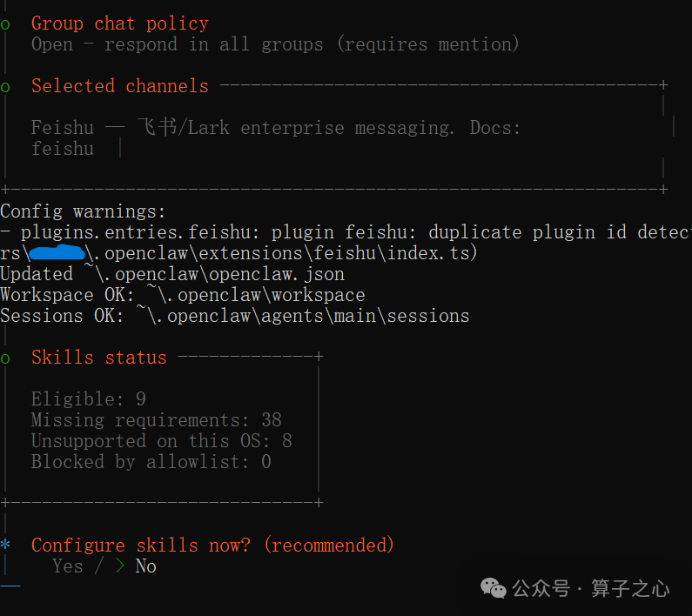Click green circle marker beside Skills status
The height and width of the screenshot is (616, 692).
[x=5, y=358]
